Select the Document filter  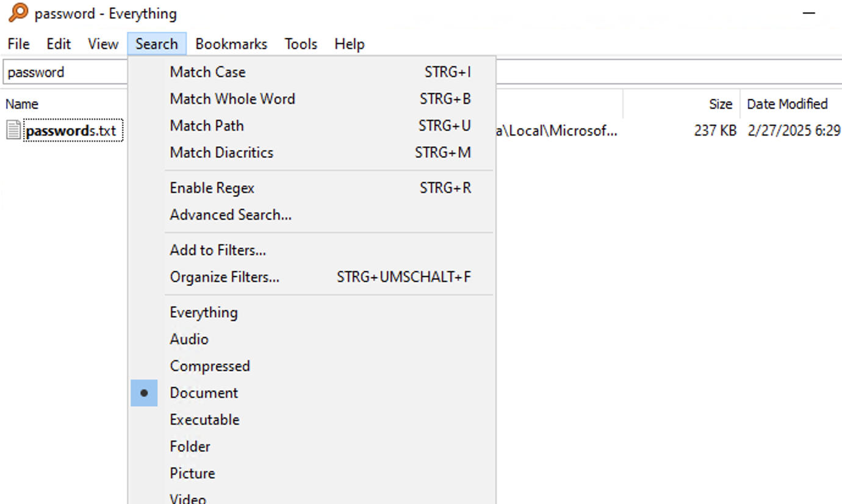[312, 393]
